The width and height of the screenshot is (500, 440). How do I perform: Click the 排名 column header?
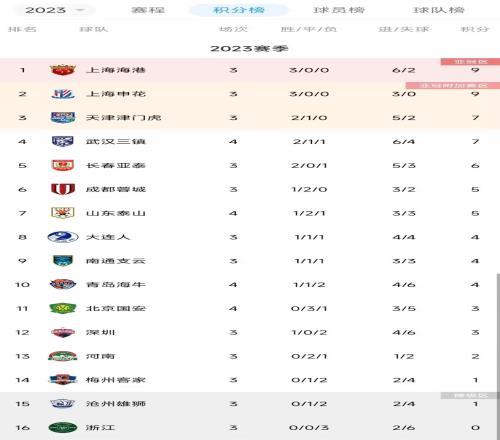coord(22,29)
